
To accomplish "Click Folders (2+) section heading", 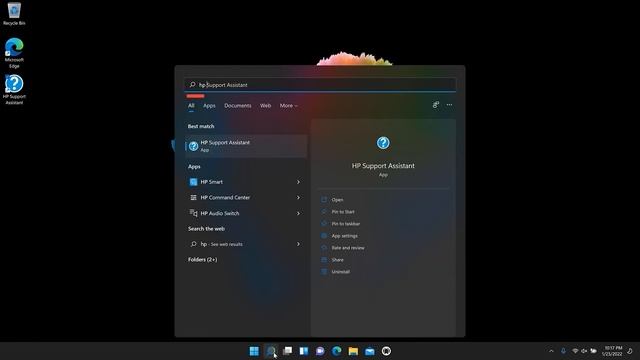I will tap(202, 260).
